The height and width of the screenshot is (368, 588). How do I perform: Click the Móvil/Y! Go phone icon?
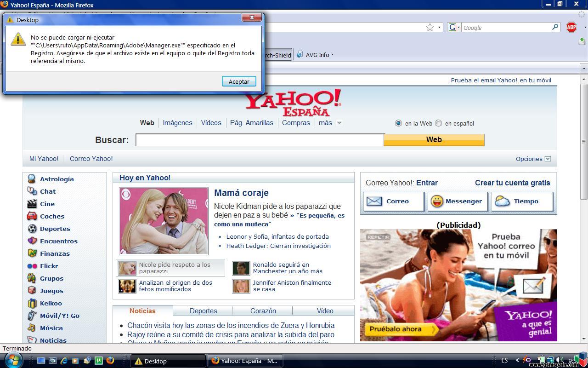point(32,316)
